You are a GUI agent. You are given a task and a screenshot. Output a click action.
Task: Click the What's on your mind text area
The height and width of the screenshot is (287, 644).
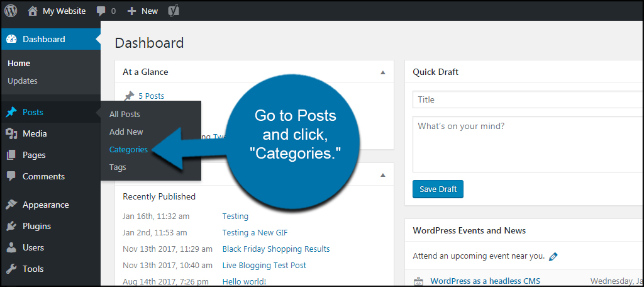click(x=528, y=144)
